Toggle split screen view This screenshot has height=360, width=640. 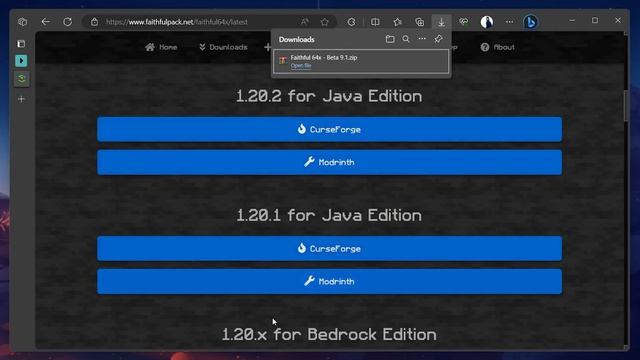coord(375,22)
